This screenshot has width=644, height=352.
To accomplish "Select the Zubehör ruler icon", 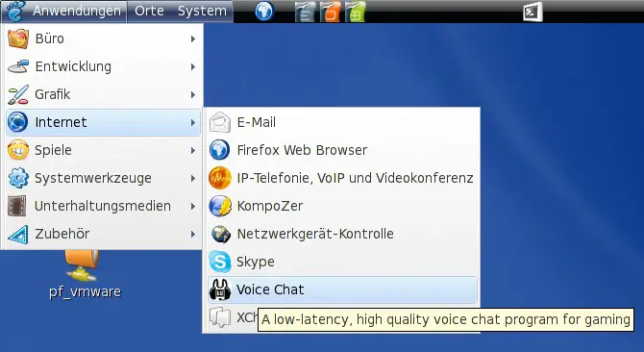I will (x=18, y=234).
